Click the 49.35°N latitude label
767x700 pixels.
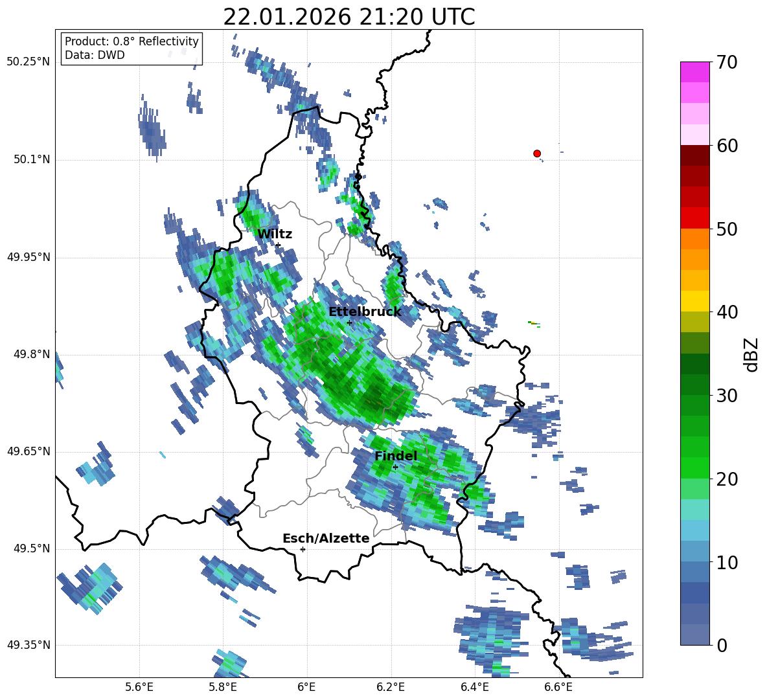pos(28,645)
